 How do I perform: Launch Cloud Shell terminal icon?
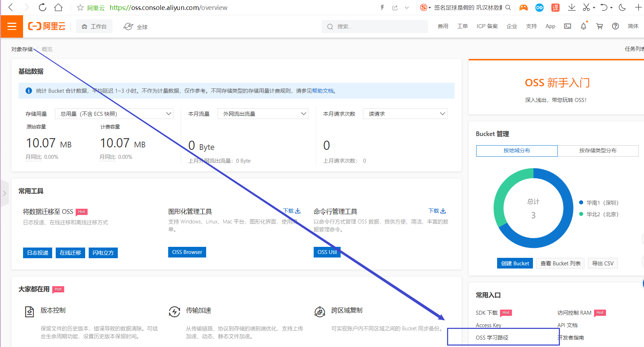click(x=568, y=26)
